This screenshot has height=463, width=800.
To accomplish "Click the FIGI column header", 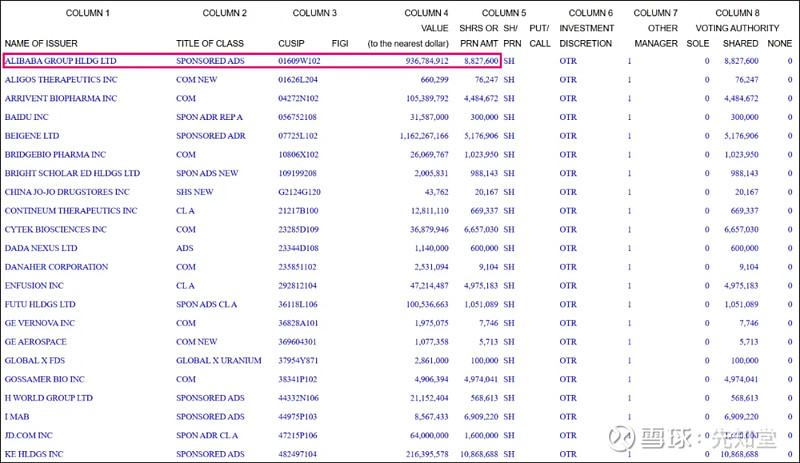I will [340, 43].
